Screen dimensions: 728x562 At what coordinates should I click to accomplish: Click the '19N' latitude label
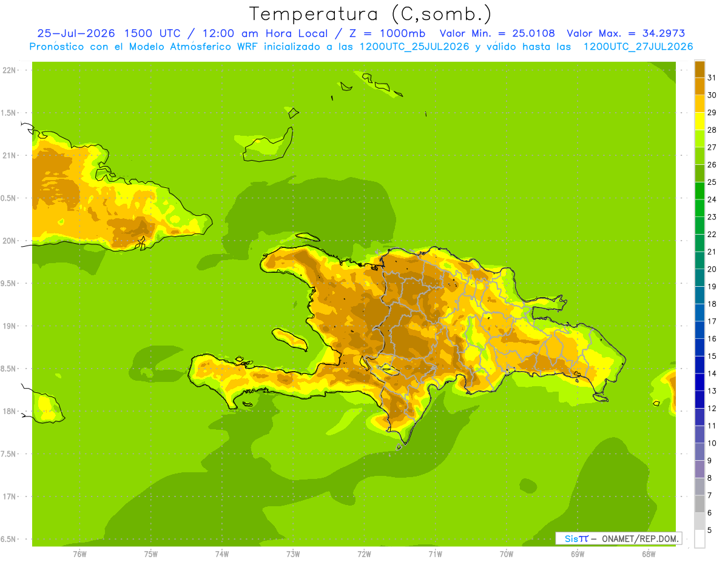(10, 326)
